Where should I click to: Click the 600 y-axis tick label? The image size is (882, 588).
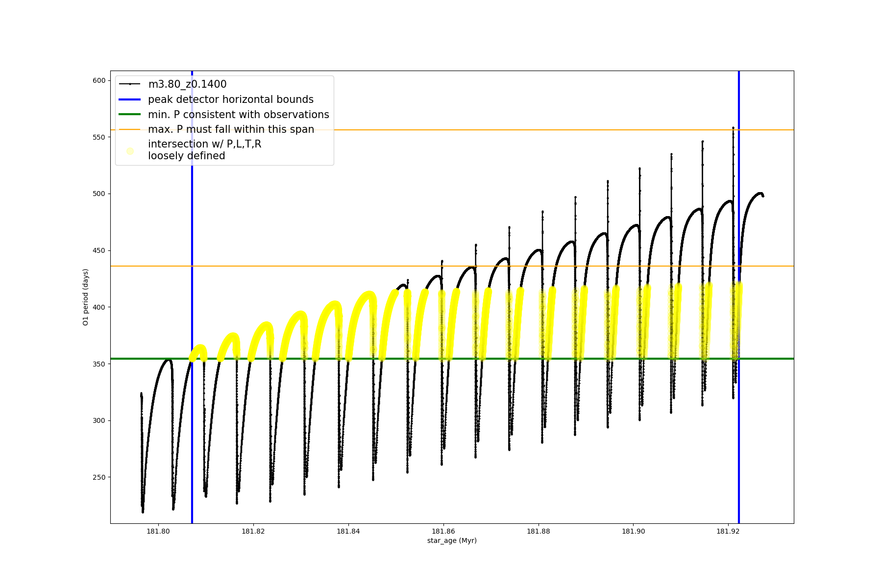[x=99, y=80]
